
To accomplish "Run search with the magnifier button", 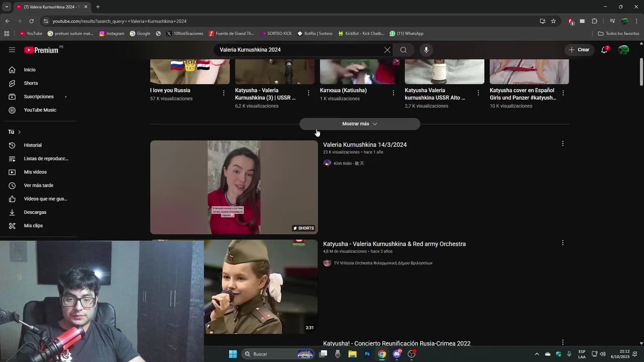I will 404,50.
